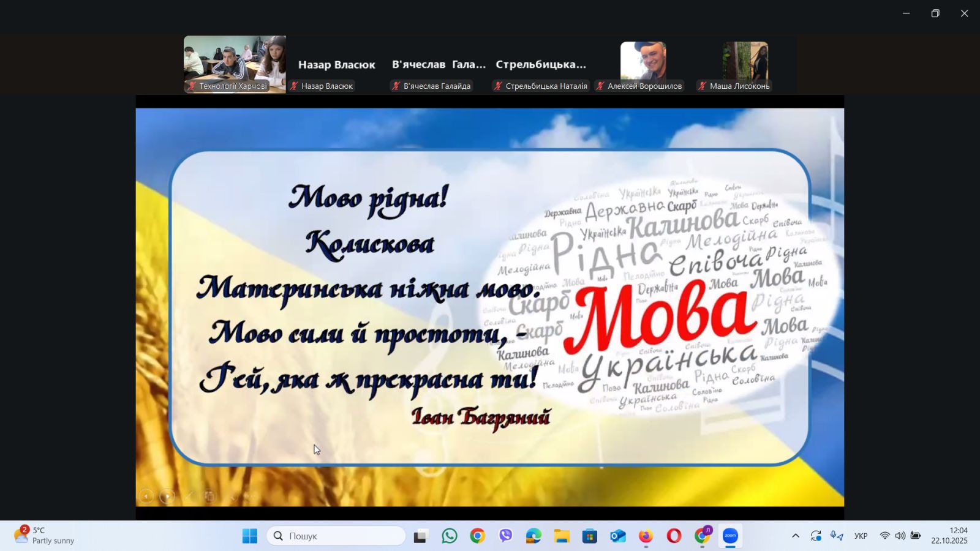Select Алексей Ворошилов participant thumbnail
Screen dimensions: 980x551
[x=643, y=64]
